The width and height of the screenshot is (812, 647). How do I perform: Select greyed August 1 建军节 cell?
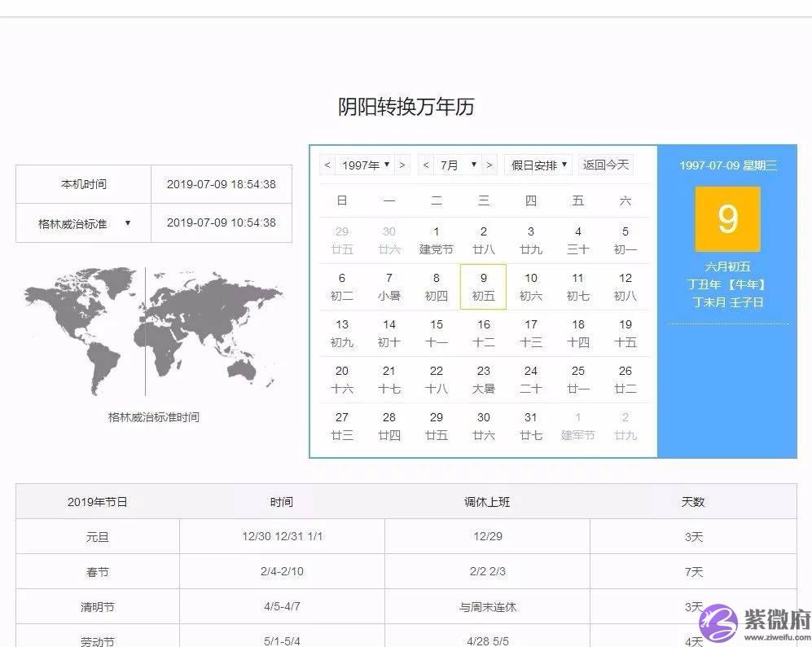[578, 426]
